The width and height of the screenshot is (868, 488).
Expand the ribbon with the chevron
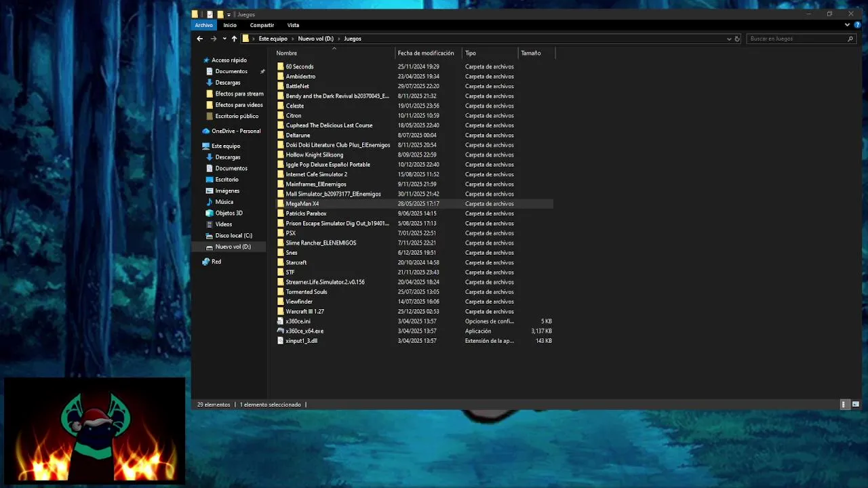click(x=847, y=25)
